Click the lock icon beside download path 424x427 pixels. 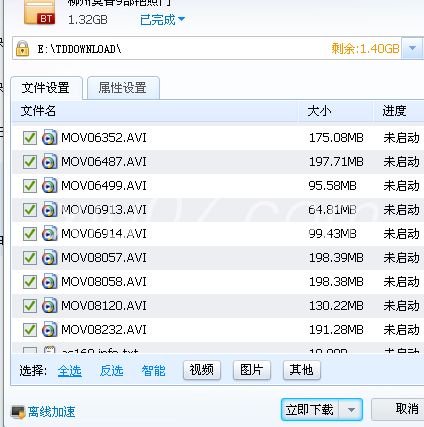(x=22, y=48)
